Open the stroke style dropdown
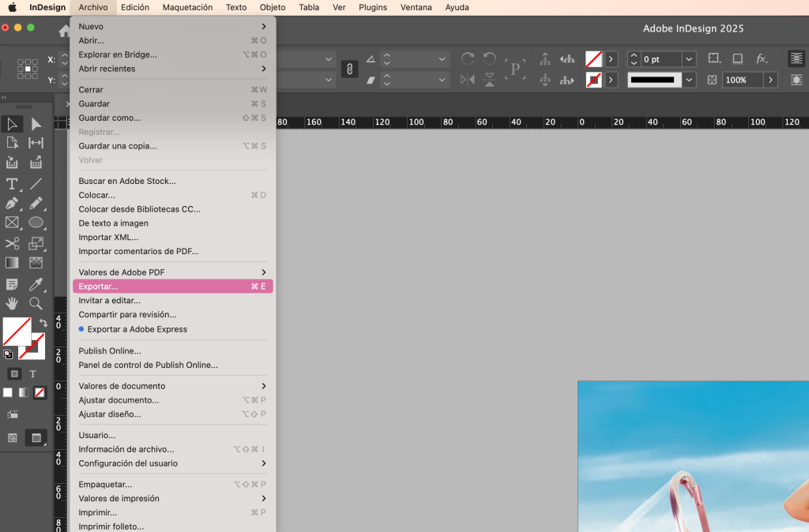 coord(689,80)
